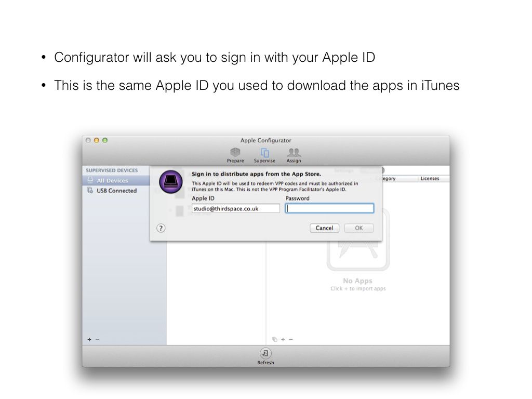Image resolution: width=532 pixels, height=399 pixels.
Task: Remove app with the apps pane minus button
Action: [291, 339]
